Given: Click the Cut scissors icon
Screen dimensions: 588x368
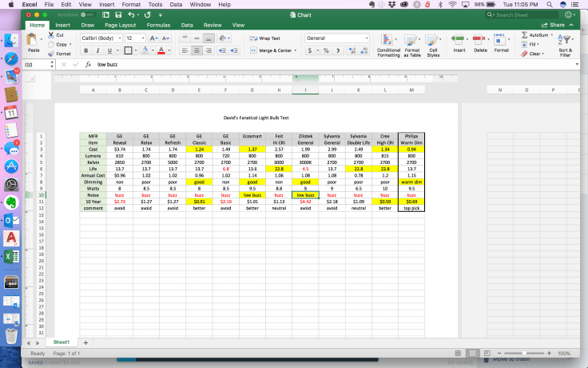Looking at the screenshot, I should (x=50, y=35).
